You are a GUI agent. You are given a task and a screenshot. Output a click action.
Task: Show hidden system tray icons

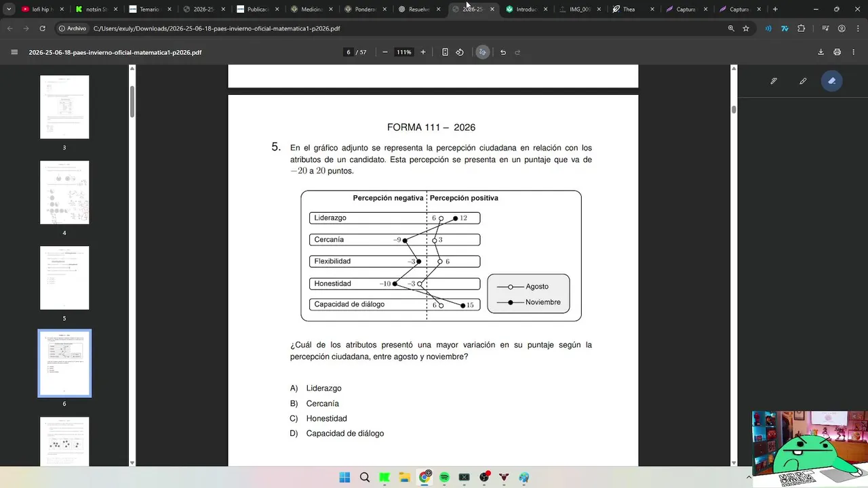coord(749,477)
